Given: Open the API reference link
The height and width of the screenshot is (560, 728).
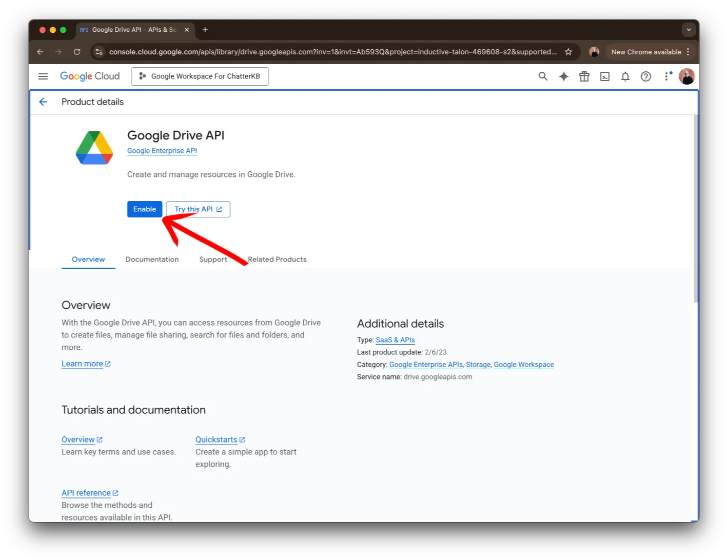Looking at the screenshot, I should pos(90,493).
